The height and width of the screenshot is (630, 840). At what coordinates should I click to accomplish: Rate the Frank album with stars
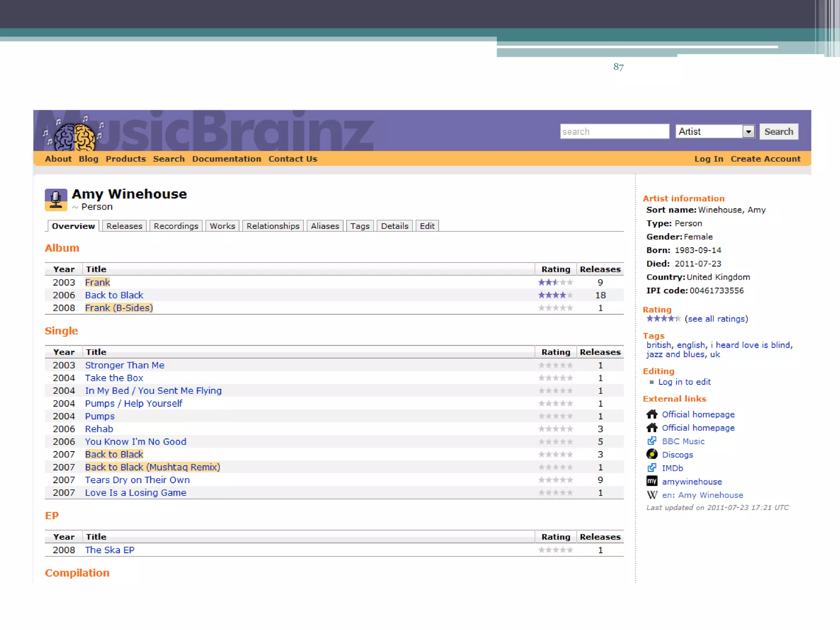pos(555,282)
